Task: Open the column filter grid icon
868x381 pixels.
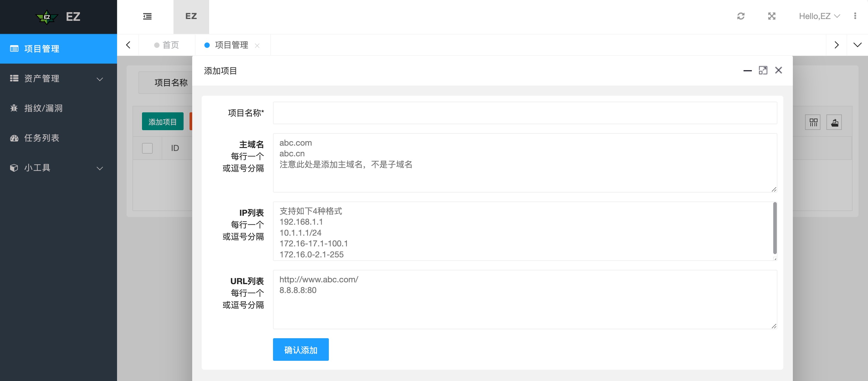Action: coord(813,122)
